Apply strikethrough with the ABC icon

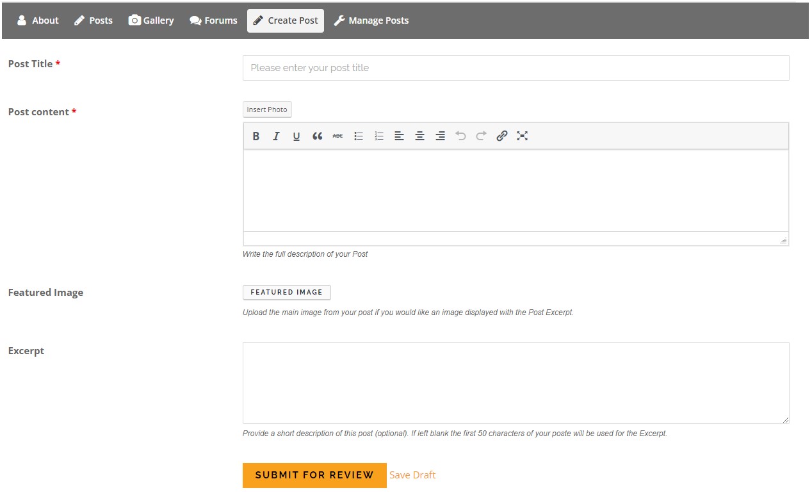(x=337, y=136)
